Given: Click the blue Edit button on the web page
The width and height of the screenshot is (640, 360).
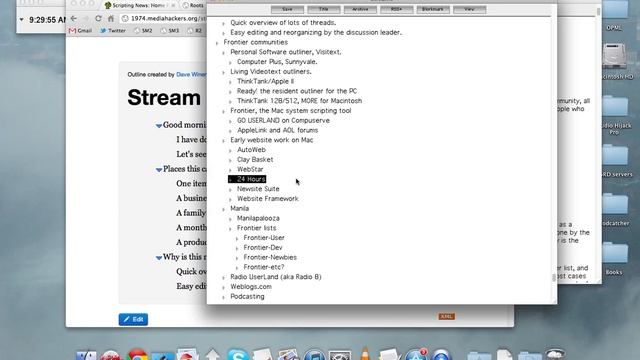Looking at the screenshot, I should [x=133, y=319].
